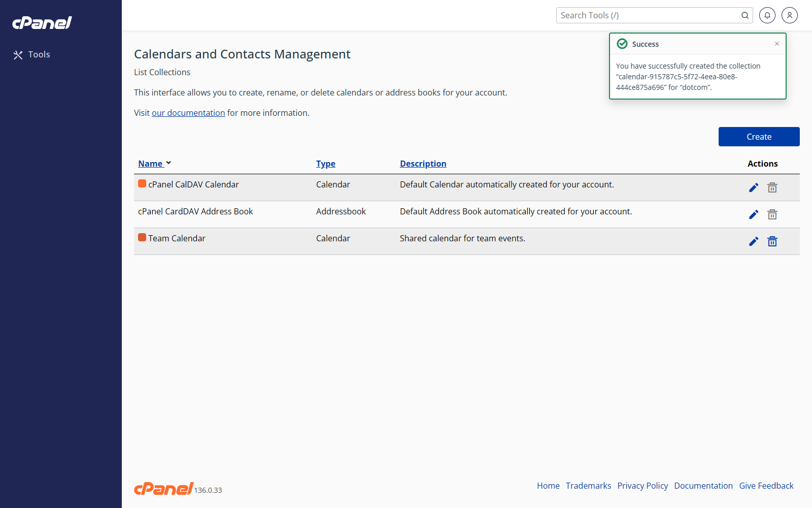Open the our documentation link
Screen dimensions: 812x508
[188, 113]
